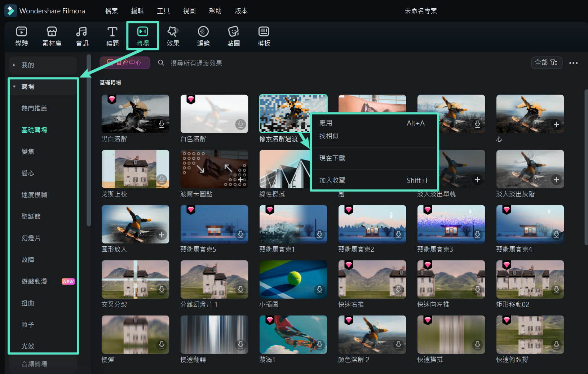Select the 波爾卡圓點 thumbnail
Viewport: 588px width, 374px height.
tap(215, 169)
